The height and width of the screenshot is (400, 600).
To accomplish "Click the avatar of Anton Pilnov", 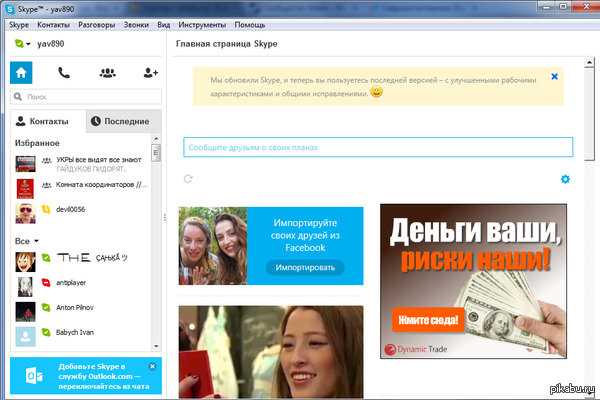I will click(25, 312).
